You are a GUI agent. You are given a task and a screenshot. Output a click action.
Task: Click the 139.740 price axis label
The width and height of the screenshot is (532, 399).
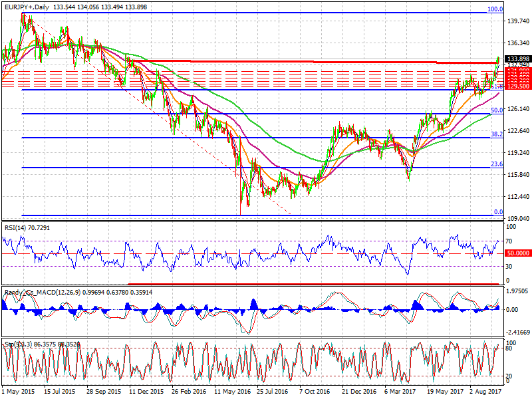tap(517, 21)
